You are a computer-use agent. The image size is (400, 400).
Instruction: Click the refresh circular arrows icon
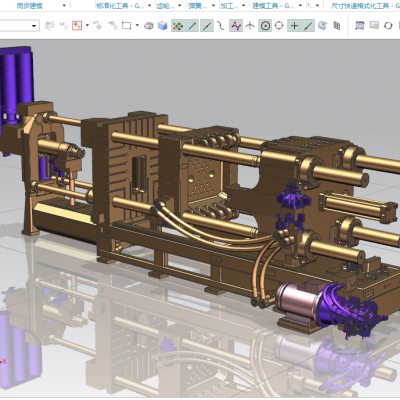[x=388, y=26]
